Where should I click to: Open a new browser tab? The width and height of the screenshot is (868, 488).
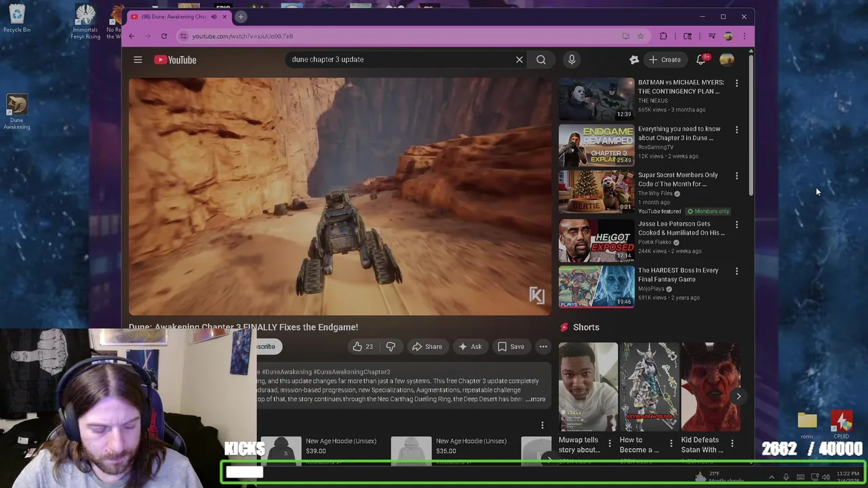(x=241, y=17)
